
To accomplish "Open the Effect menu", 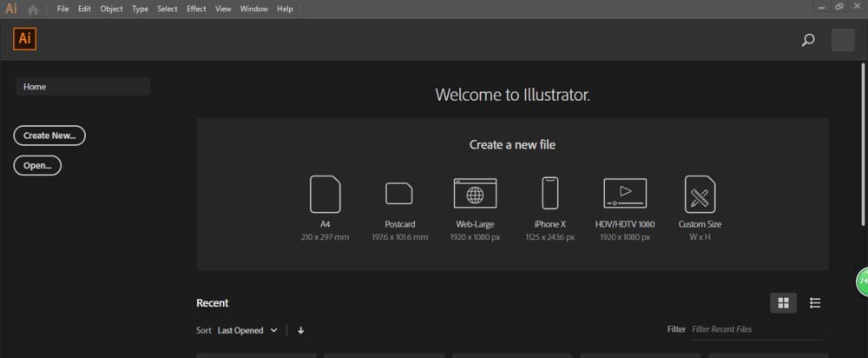I will [x=196, y=9].
